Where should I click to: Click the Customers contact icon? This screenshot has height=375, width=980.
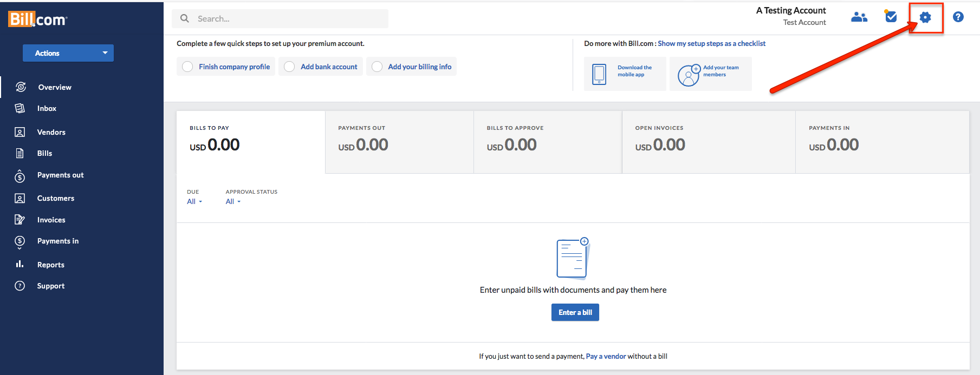(20, 198)
